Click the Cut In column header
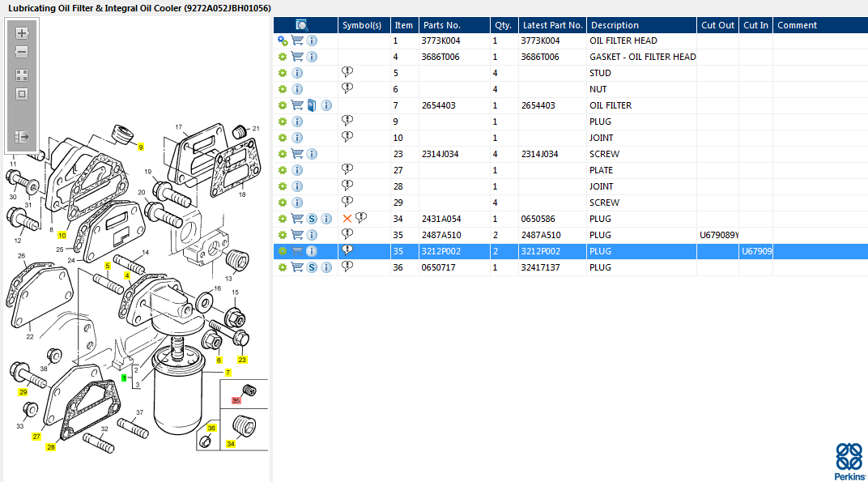This screenshot has width=868, height=482. pyautogui.click(x=755, y=25)
